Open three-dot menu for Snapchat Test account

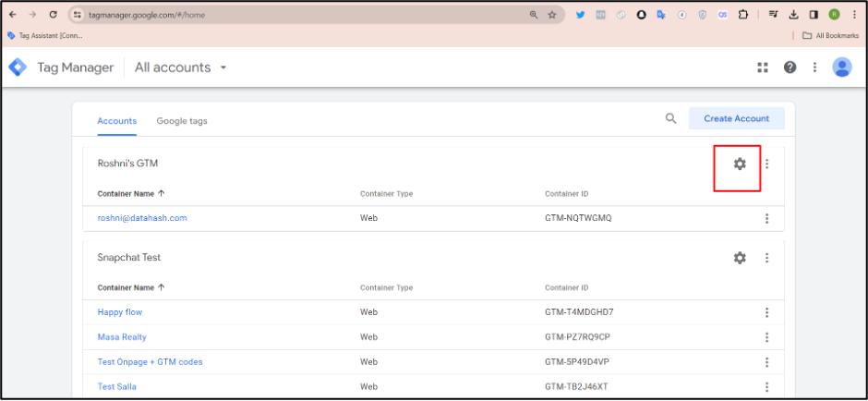[766, 258]
